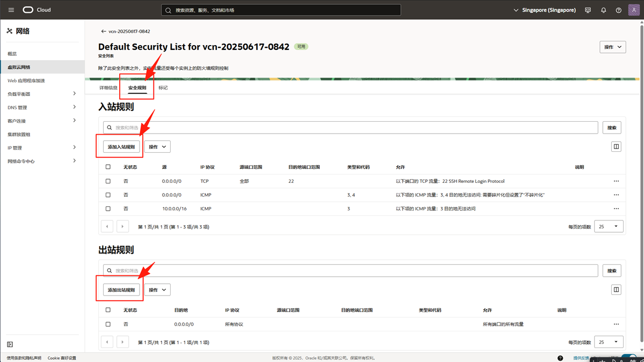The height and width of the screenshot is (362, 644).
Task: Open the user profile avatar
Action: (634, 10)
